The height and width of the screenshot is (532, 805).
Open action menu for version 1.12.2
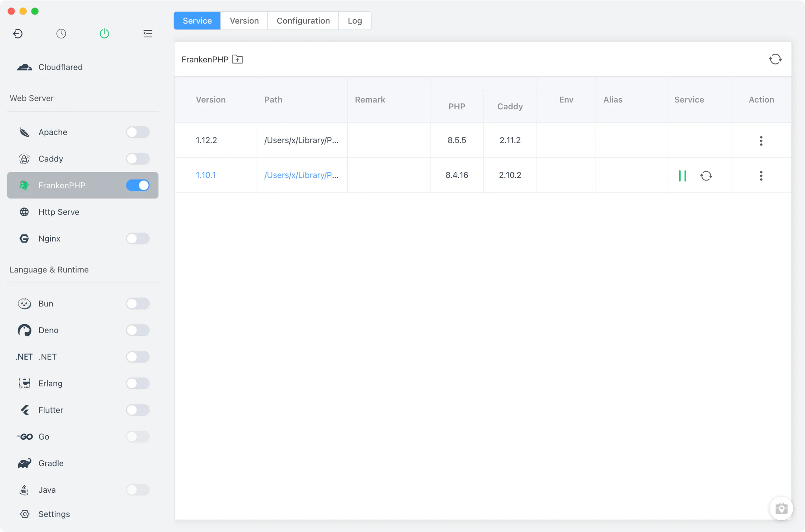tap(761, 141)
